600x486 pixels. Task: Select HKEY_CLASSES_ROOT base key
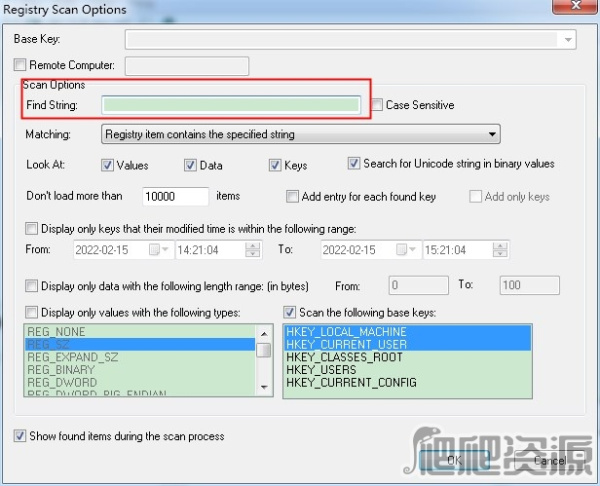[x=408, y=357]
